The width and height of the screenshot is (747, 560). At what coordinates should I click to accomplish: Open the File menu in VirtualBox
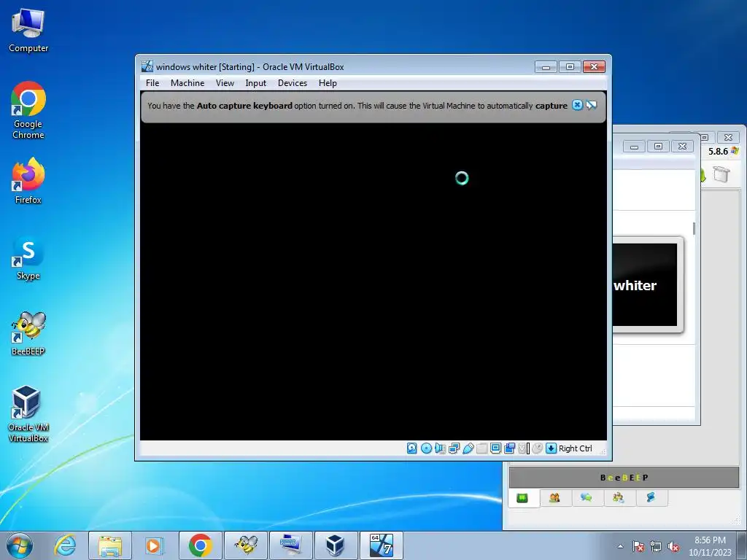[152, 83]
